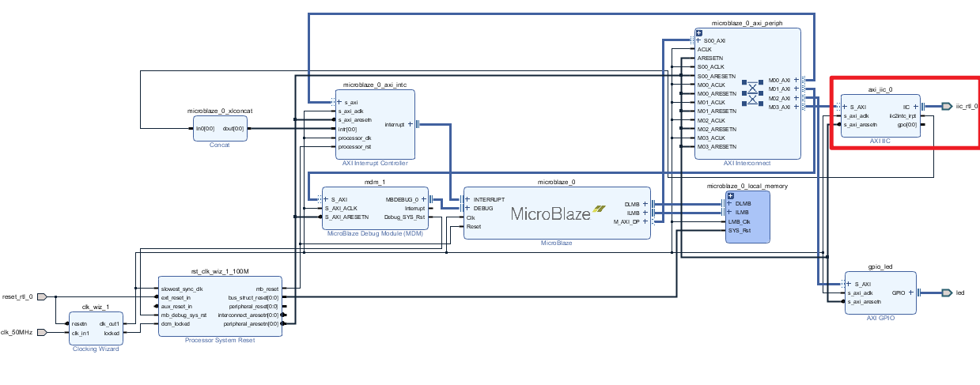The image size is (980, 385).
Task: Expand S_AXI interface on axi_iic_0
Action: click(846, 107)
